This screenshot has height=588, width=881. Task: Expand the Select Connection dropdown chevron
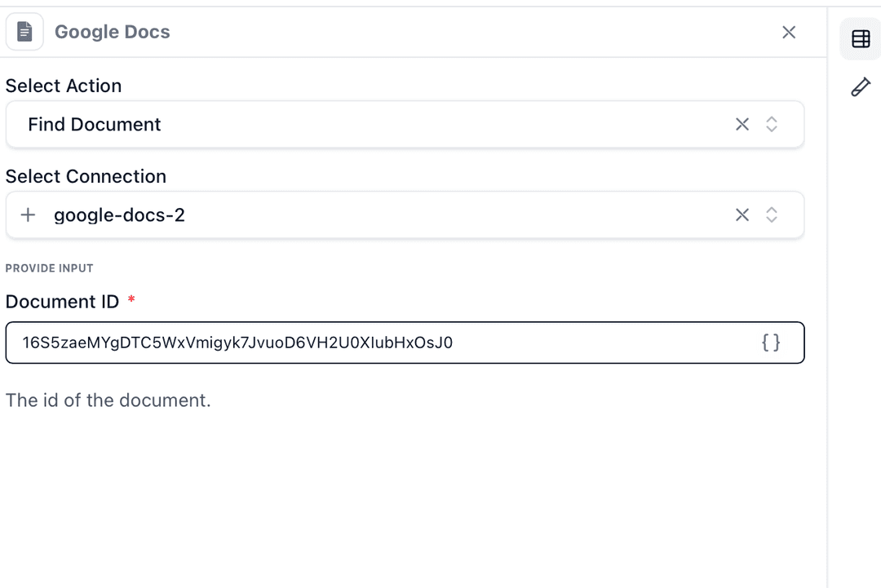[x=771, y=214]
